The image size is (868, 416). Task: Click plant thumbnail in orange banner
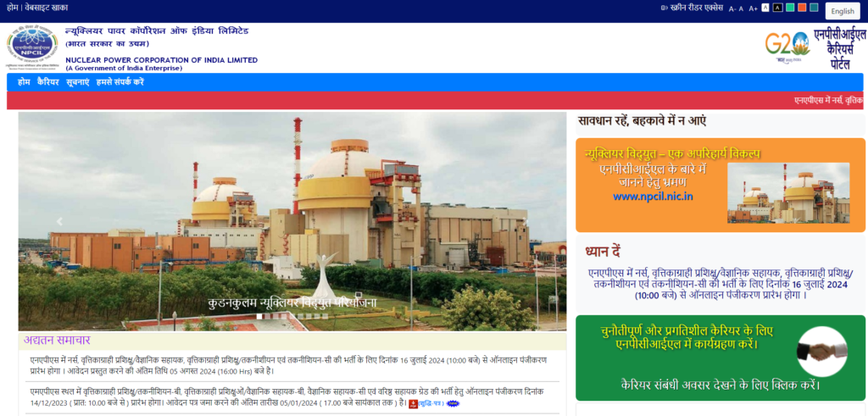[x=788, y=193]
